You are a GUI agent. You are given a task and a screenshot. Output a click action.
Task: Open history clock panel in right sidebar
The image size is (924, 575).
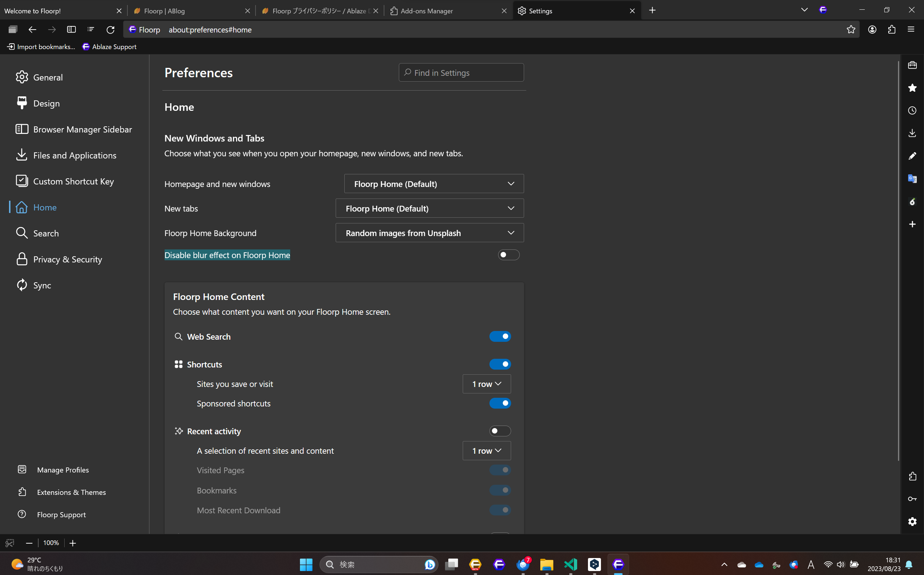coord(912,111)
